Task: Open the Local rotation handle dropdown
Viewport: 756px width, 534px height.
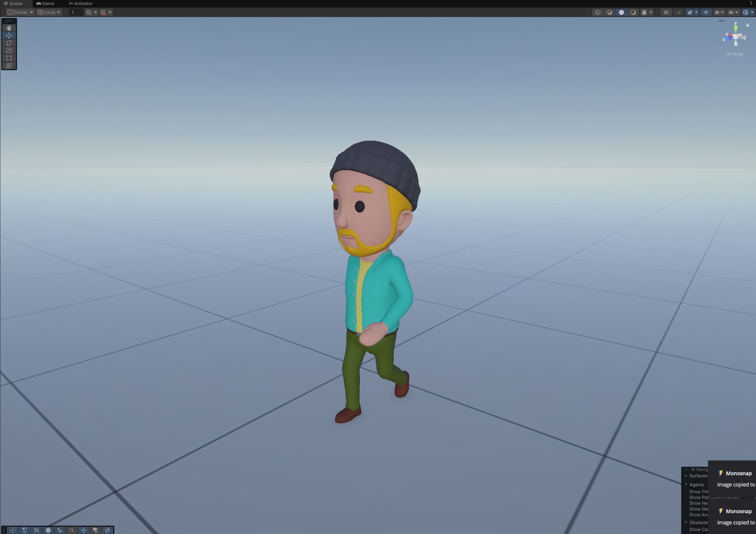Action: [49, 12]
